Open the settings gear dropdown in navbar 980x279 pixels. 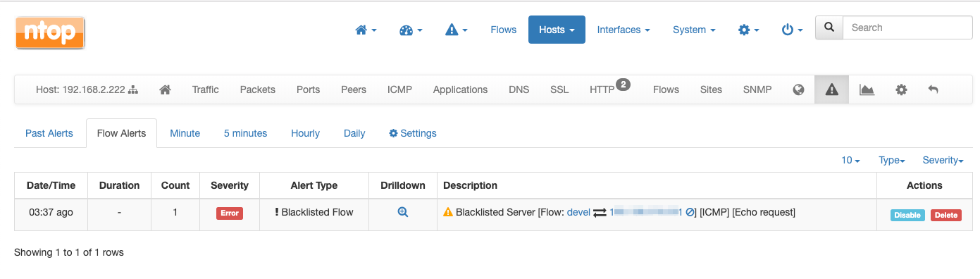(x=748, y=30)
